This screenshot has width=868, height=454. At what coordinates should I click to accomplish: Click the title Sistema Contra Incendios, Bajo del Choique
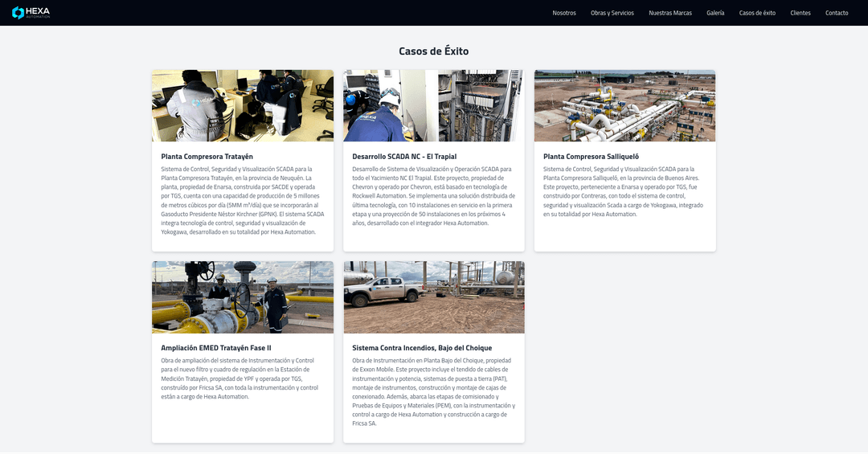click(423, 348)
